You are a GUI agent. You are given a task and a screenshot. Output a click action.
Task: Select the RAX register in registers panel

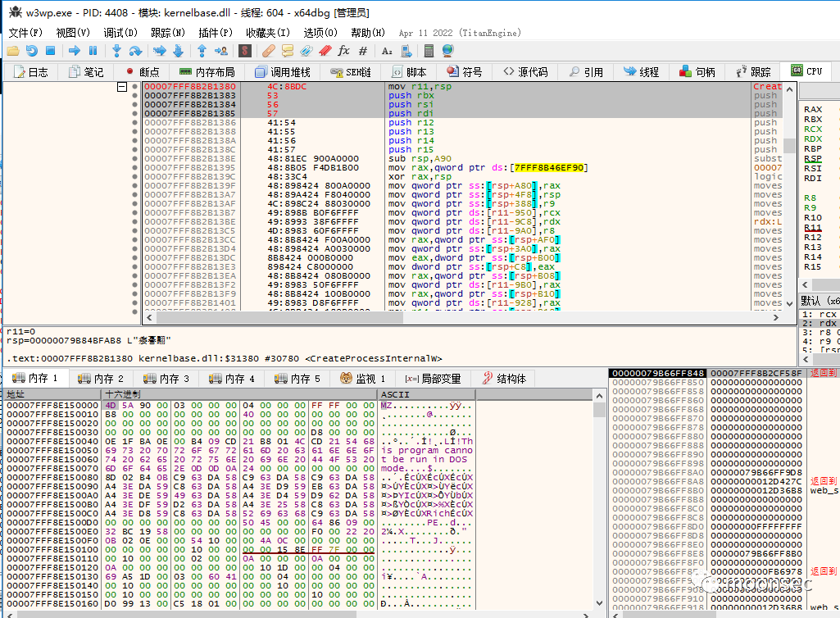813,109
